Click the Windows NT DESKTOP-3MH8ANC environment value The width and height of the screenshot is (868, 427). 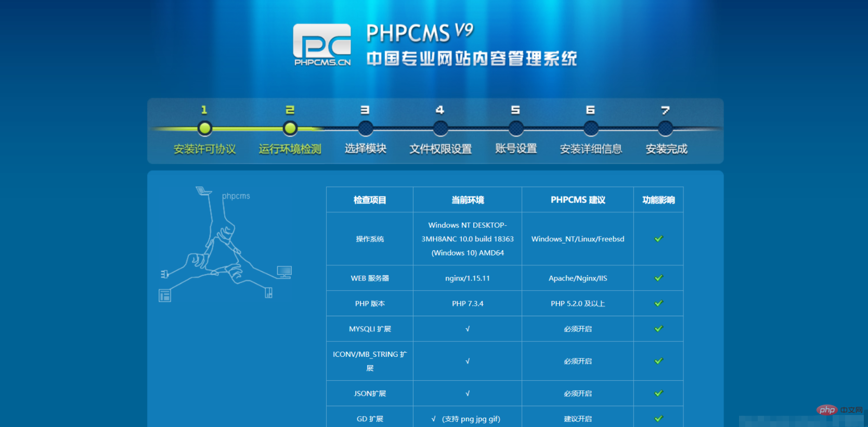[x=468, y=239]
